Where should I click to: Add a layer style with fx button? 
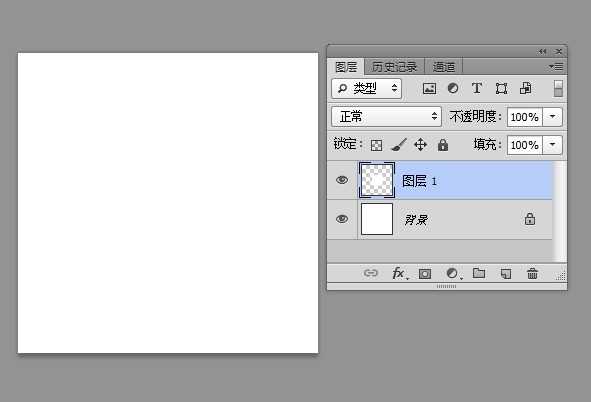point(399,273)
